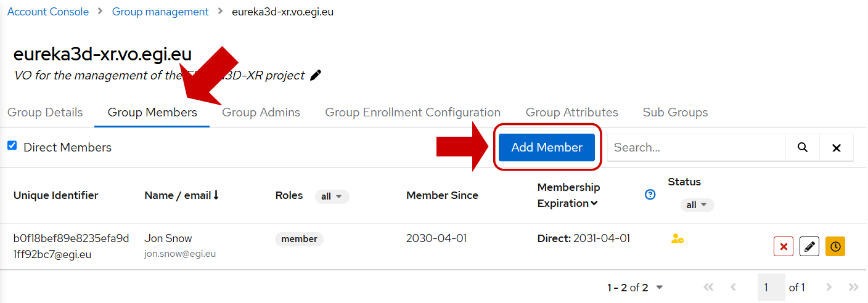Open the Group Enrollment Configuration tab

(x=413, y=113)
